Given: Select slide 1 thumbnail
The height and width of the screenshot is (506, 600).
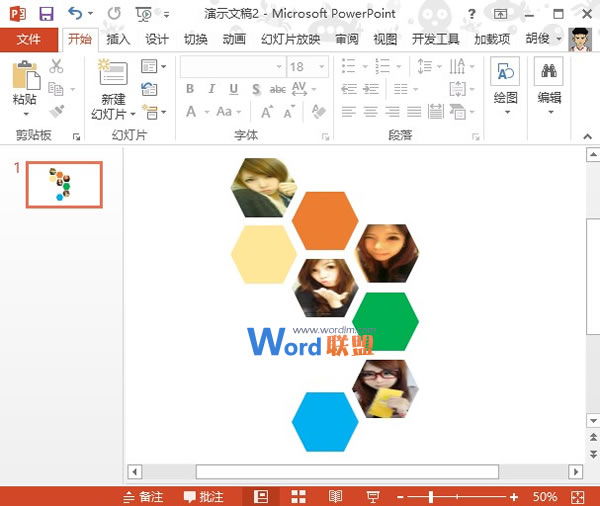Looking at the screenshot, I should (64, 185).
